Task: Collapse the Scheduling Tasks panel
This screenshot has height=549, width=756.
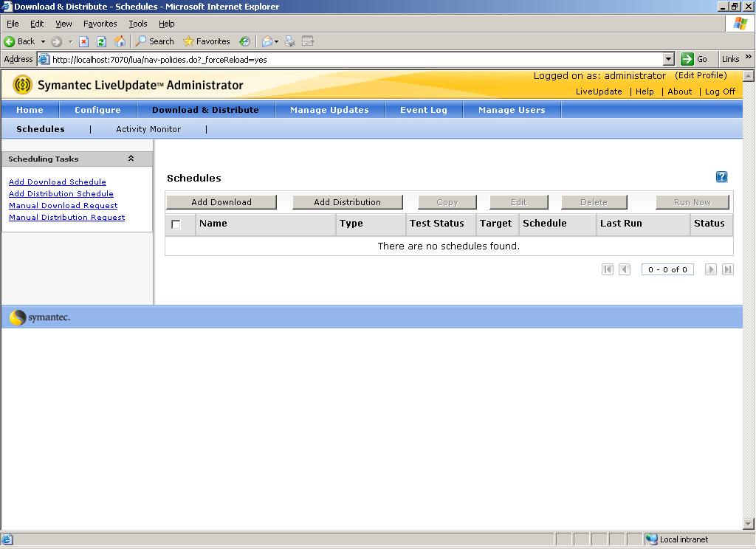Action: point(131,159)
